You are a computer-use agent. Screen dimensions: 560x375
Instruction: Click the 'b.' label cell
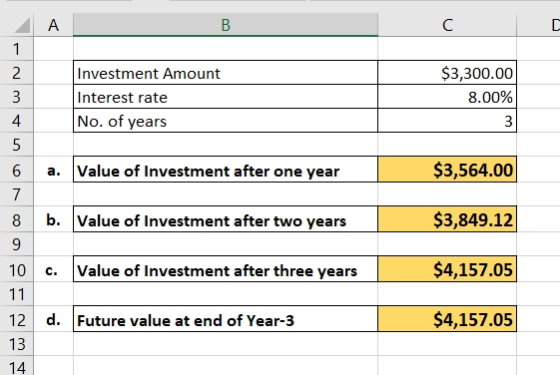tap(54, 220)
